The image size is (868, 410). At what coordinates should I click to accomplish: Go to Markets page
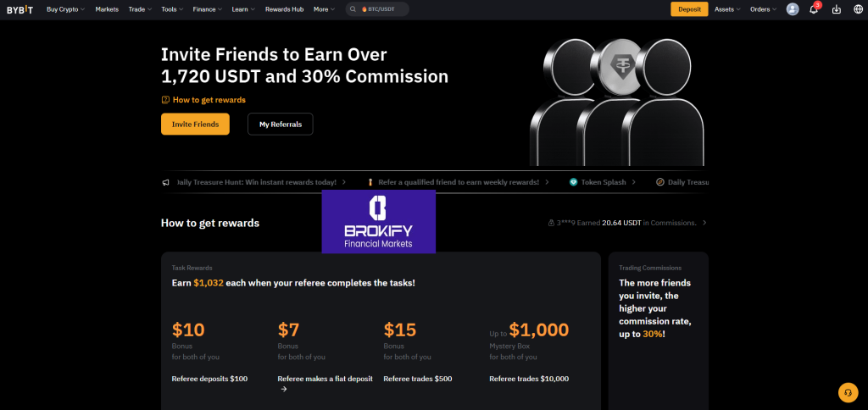pos(107,9)
